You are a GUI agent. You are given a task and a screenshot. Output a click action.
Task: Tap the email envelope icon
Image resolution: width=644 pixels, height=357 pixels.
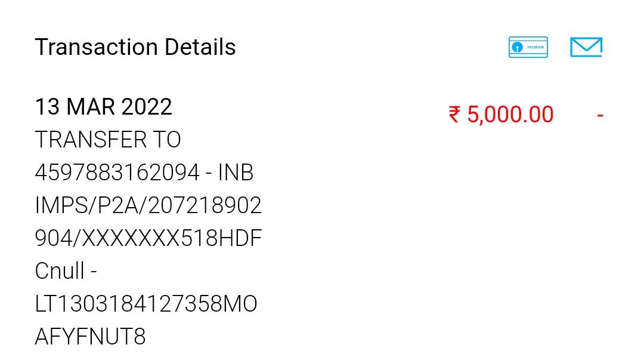[x=586, y=47]
